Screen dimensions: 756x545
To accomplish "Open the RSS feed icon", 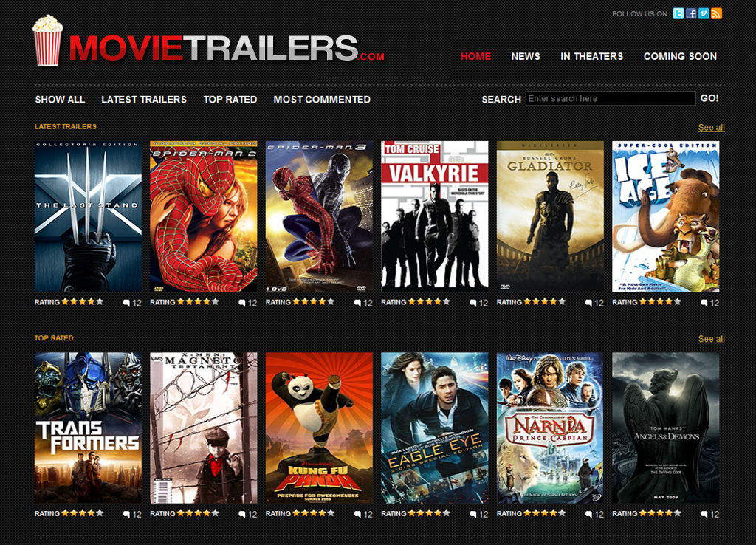I will (716, 13).
